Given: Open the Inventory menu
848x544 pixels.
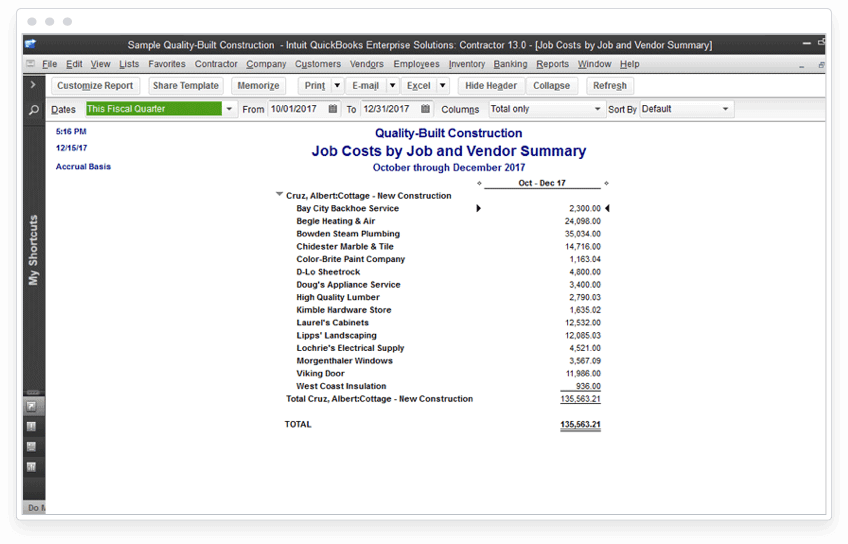Looking at the screenshot, I should [466, 64].
